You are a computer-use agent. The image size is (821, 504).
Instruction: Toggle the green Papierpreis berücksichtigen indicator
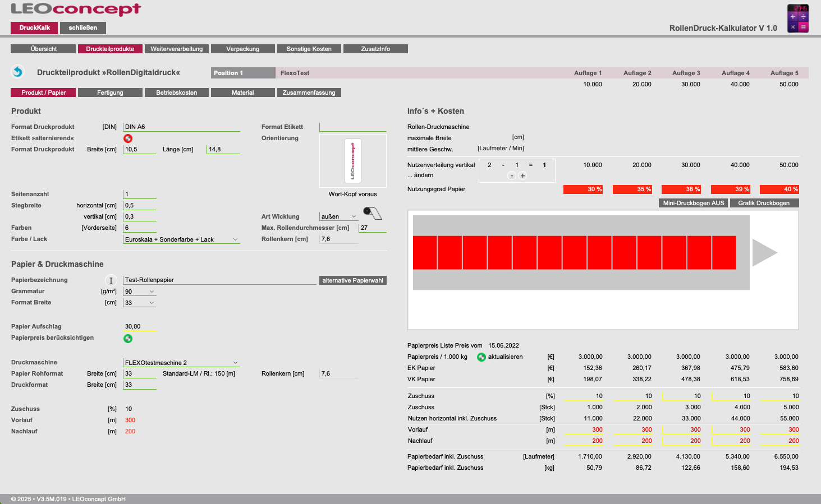[x=128, y=338]
